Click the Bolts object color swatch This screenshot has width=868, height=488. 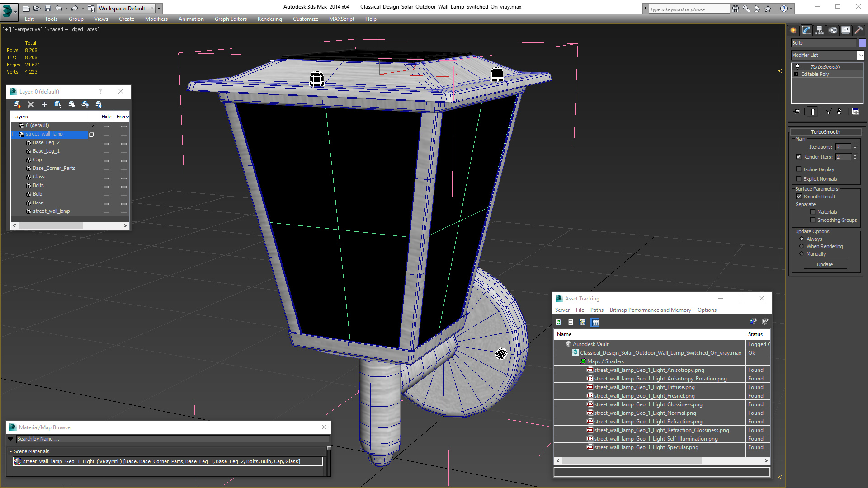pyautogui.click(x=862, y=43)
